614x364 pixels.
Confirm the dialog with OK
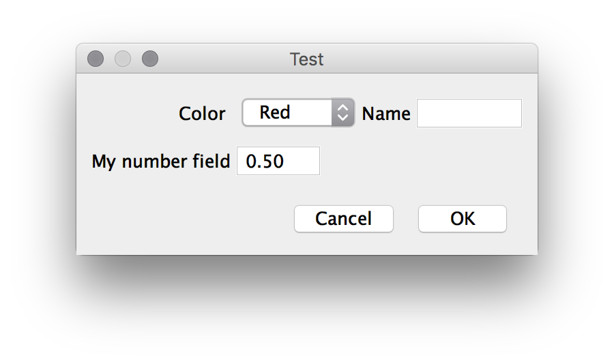[x=462, y=219]
